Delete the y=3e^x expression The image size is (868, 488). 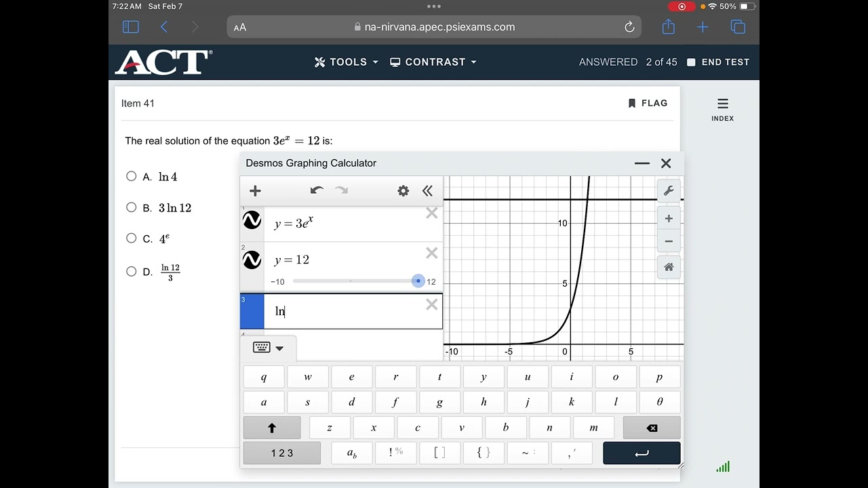point(432,213)
